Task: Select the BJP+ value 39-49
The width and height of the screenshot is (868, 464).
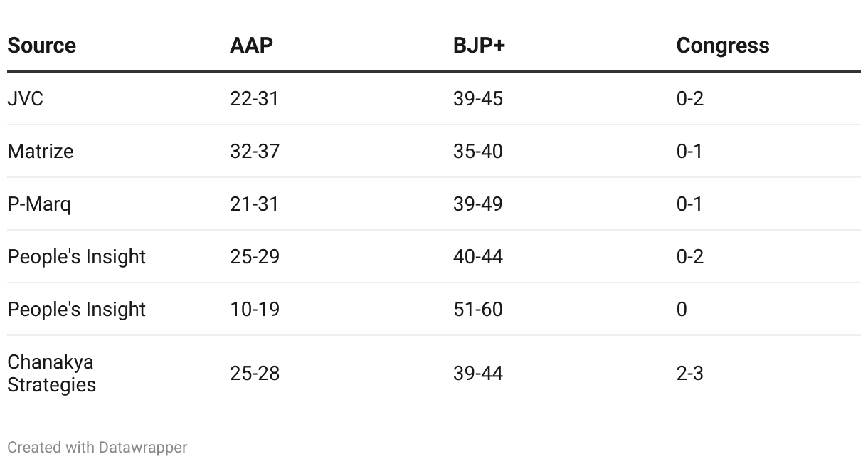Action: click(478, 204)
